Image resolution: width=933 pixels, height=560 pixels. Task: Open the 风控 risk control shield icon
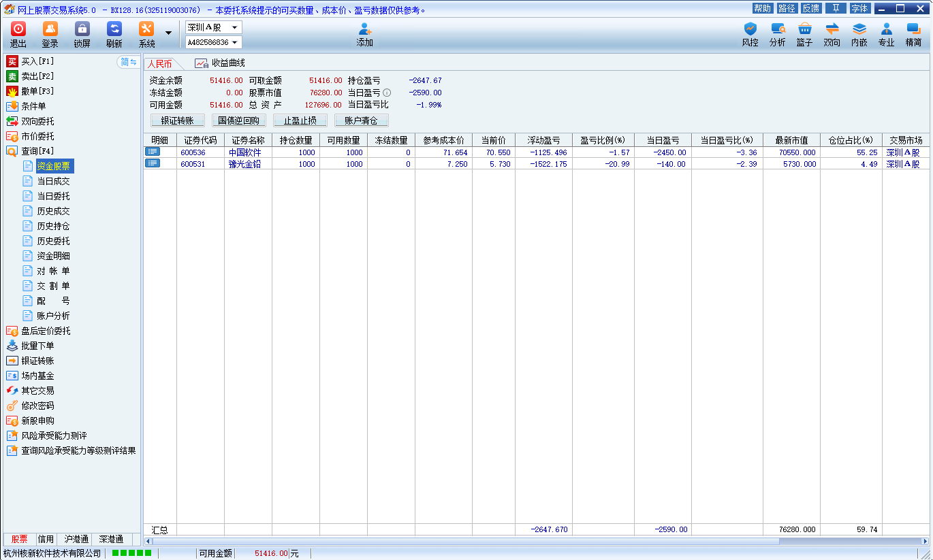click(750, 29)
